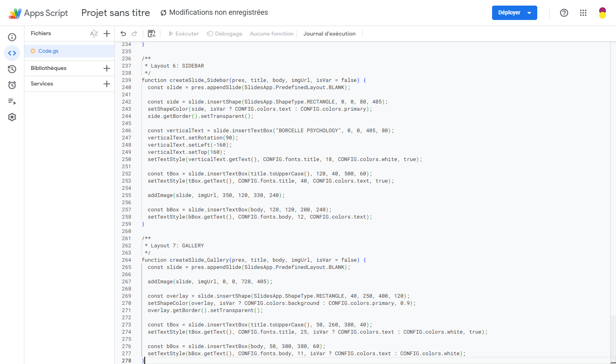Add a new file with plus icon

tap(107, 34)
